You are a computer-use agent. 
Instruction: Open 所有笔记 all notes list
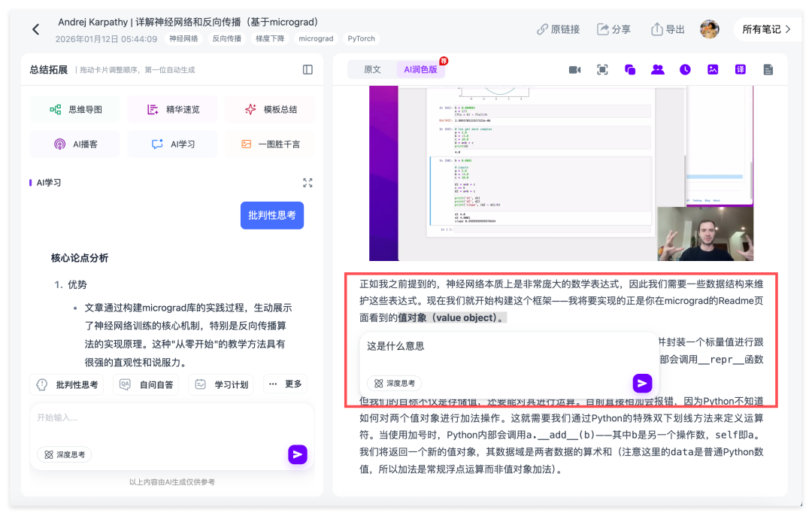(766, 29)
